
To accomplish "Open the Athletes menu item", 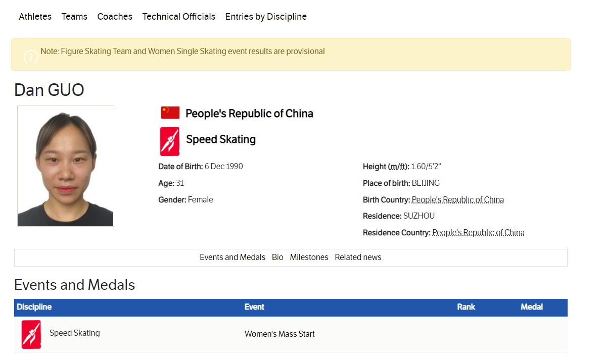I will [x=35, y=17].
